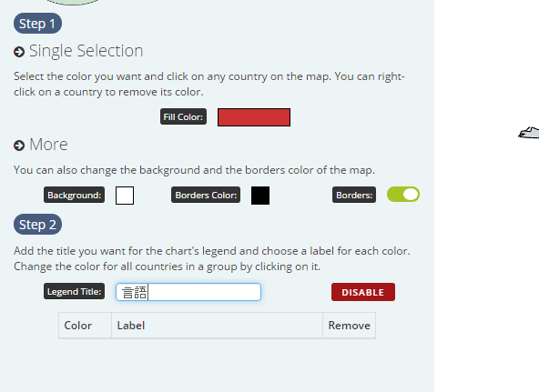Click the Fill Color label
Image resolution: width=539 pixels, height=392 pixels.
pyautogui.click(x=184, y=116)
